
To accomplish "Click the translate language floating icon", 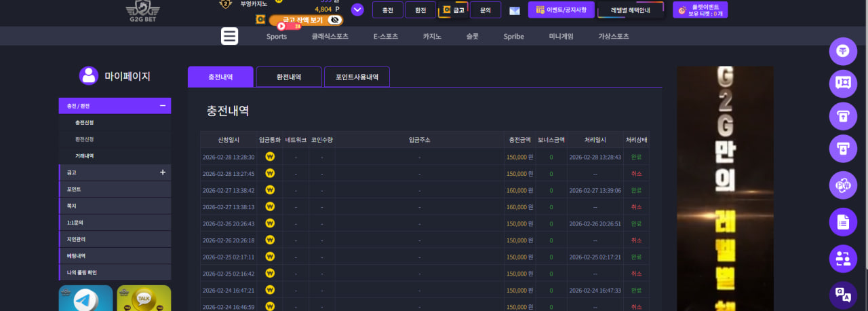I will pyautogui.click(x=844, y=294).
